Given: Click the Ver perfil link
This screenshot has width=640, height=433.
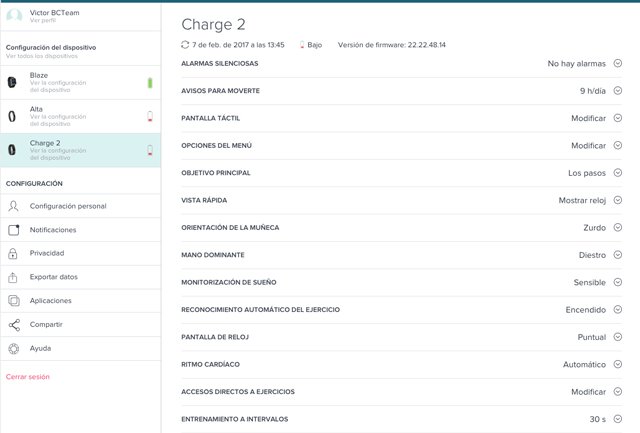Looking at the screenshot, I should point(43,20).
